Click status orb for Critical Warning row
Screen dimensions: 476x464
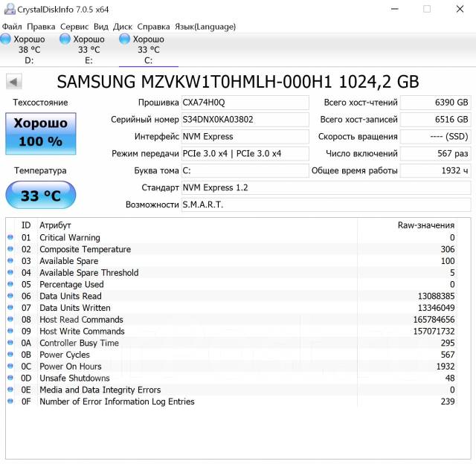coord(10,238)
